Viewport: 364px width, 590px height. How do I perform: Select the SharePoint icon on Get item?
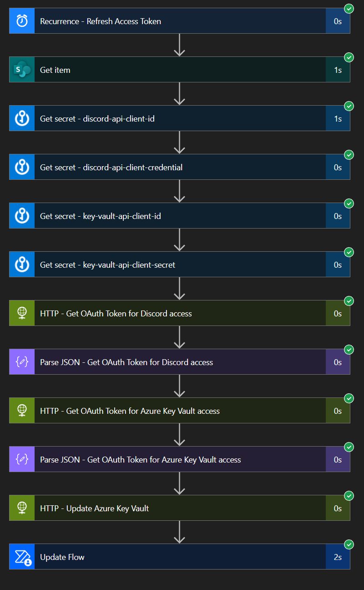pyautogui.click(x=20, y=69)
